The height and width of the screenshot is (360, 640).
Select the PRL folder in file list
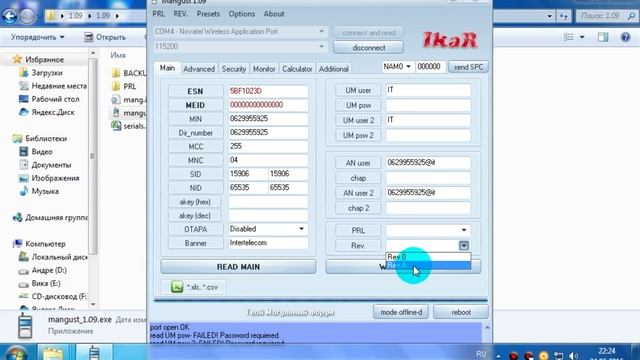129,86
